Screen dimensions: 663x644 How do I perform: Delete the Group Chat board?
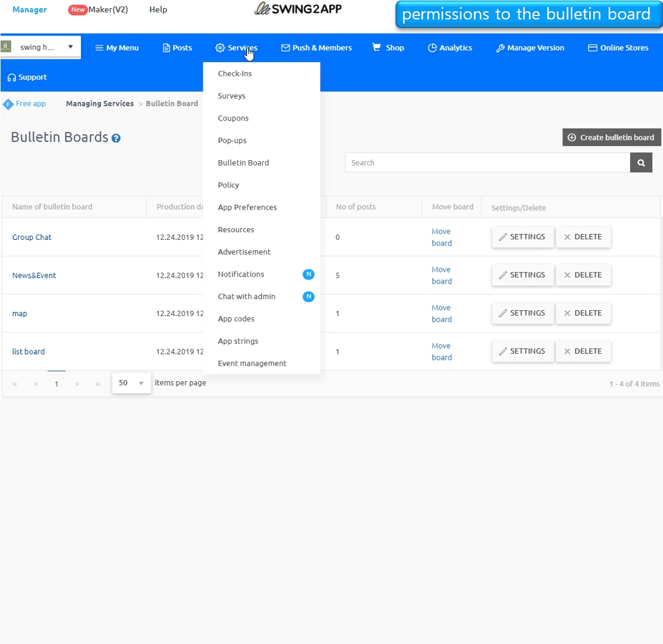point(583,237)
